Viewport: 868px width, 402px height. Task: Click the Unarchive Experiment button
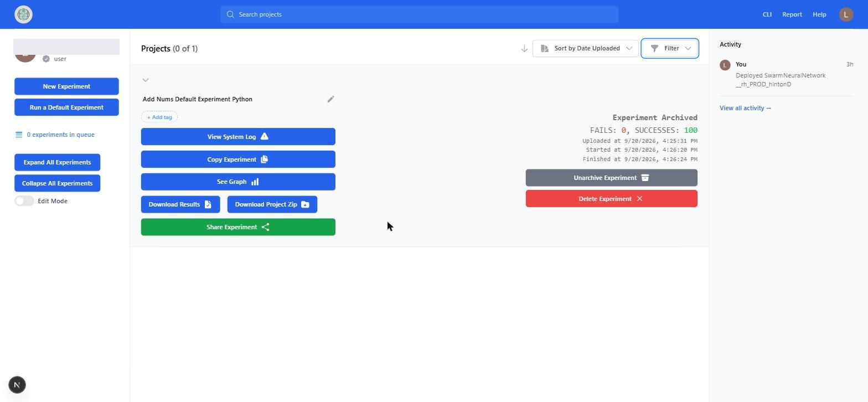point(612,178)
